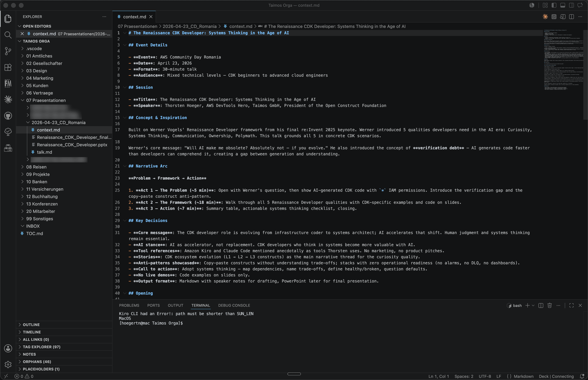Image resolution: width=588 pixels, height=380 pixels.
Task: Open the FM (Front Matter) sidebar icon
Action: pos(8,83)
